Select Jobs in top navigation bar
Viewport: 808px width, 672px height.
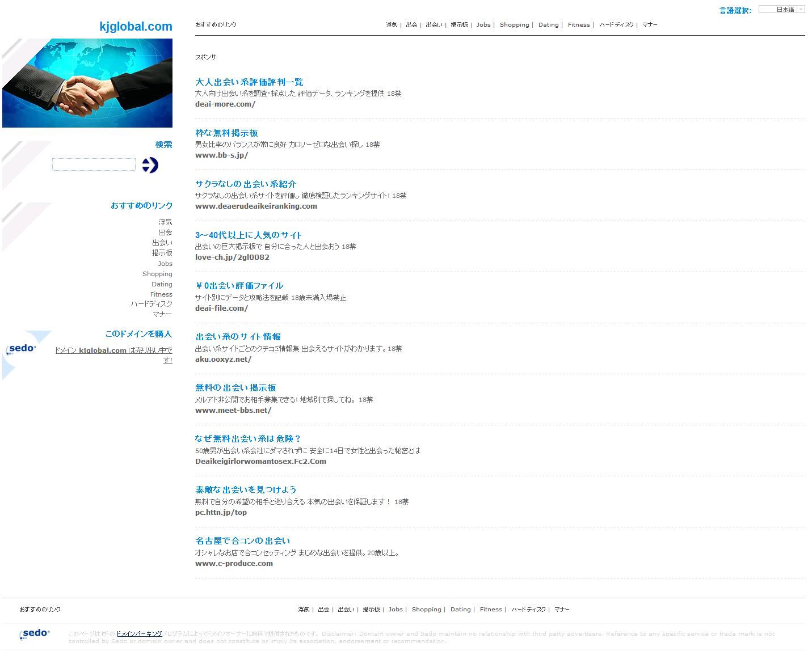coord(483,25)
